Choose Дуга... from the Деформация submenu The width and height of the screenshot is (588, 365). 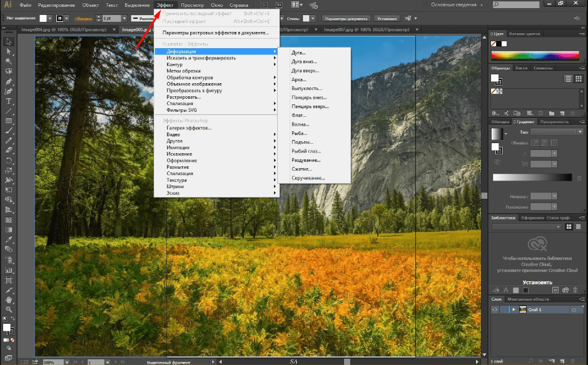(x=298, y=52)
